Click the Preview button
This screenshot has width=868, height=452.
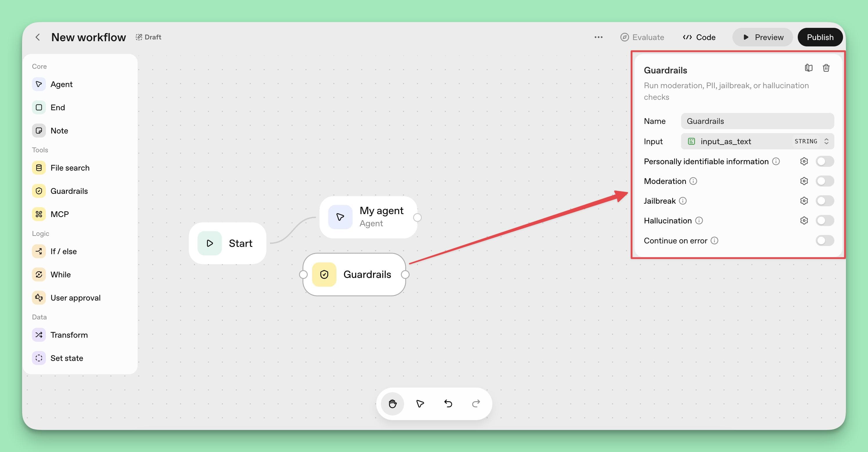pos(763,37)
